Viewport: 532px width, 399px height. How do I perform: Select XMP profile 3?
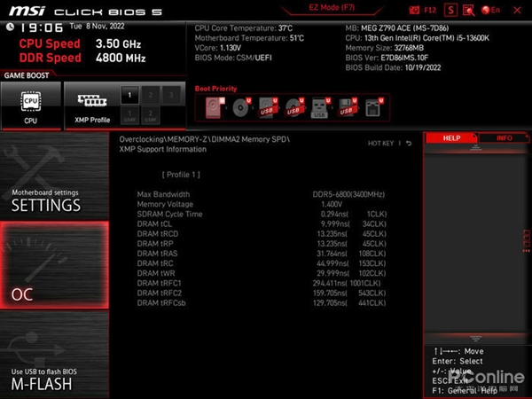[171, 95]
